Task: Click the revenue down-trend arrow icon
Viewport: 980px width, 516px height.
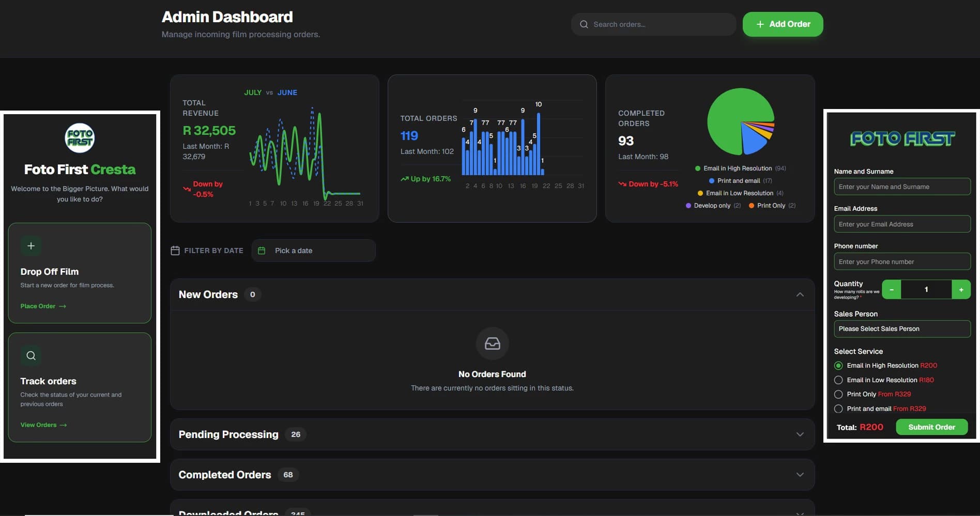Action: coord(187,189)
